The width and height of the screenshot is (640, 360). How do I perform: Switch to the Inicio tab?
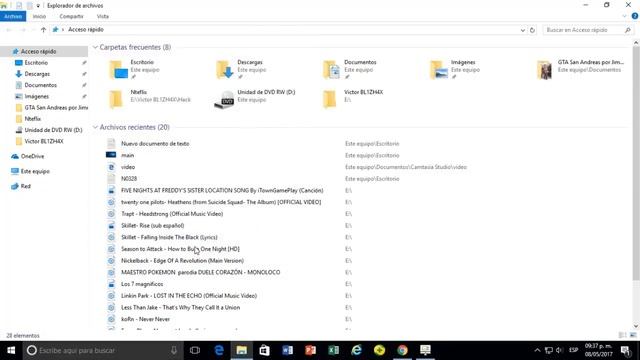tap(39, 16)
